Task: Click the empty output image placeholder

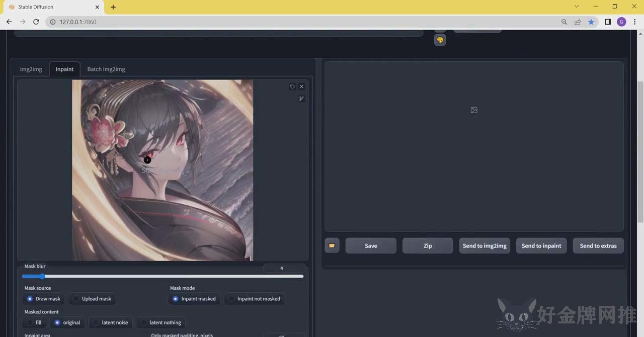Action: 474,110
